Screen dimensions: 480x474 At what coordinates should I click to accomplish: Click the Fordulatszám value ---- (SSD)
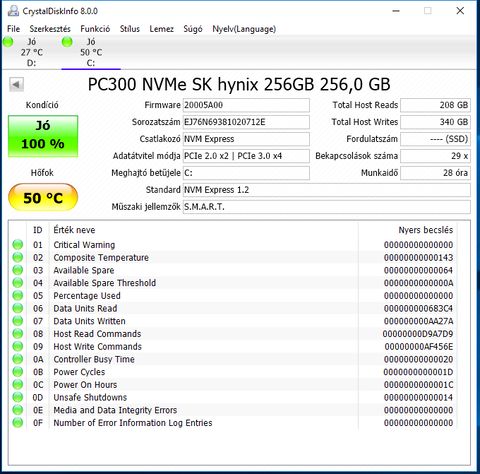coord(435,139)
